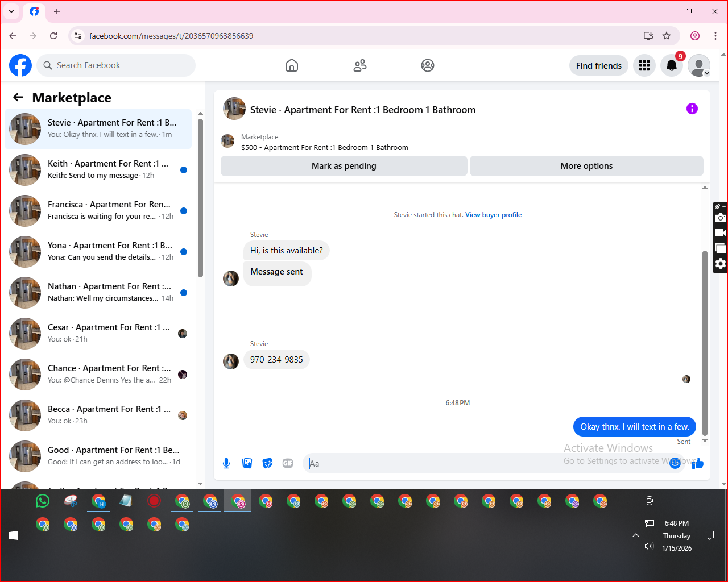Image resolution: width=728 pixels, height=582 pixels.
Task: Open conversation information purple icon
Action: 692,109
